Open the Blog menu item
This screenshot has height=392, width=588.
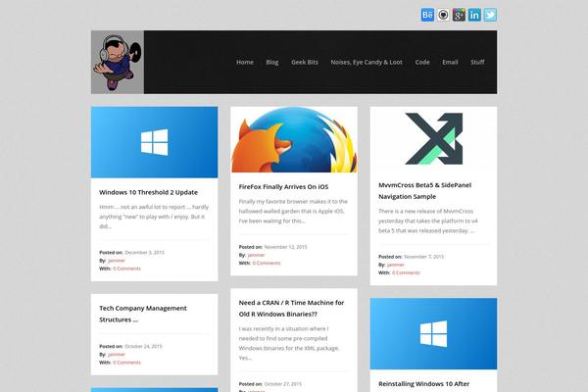pyautogui.click(x=272, y=63)
